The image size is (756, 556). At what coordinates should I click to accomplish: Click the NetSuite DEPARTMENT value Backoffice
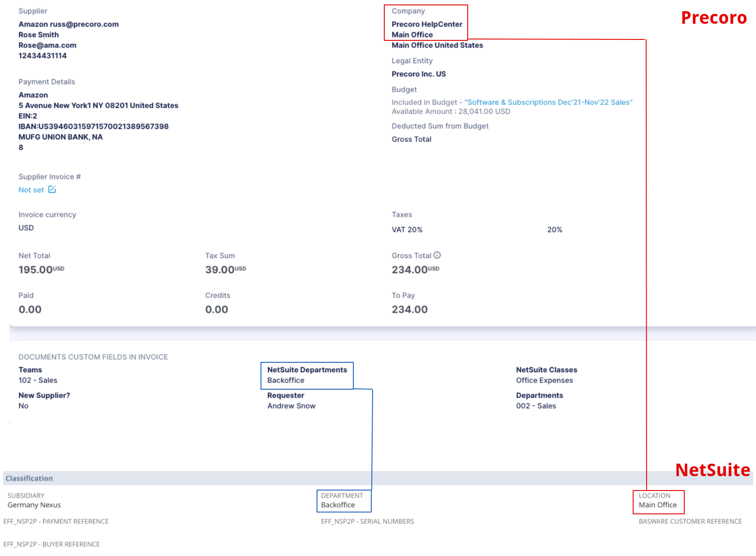338,505
